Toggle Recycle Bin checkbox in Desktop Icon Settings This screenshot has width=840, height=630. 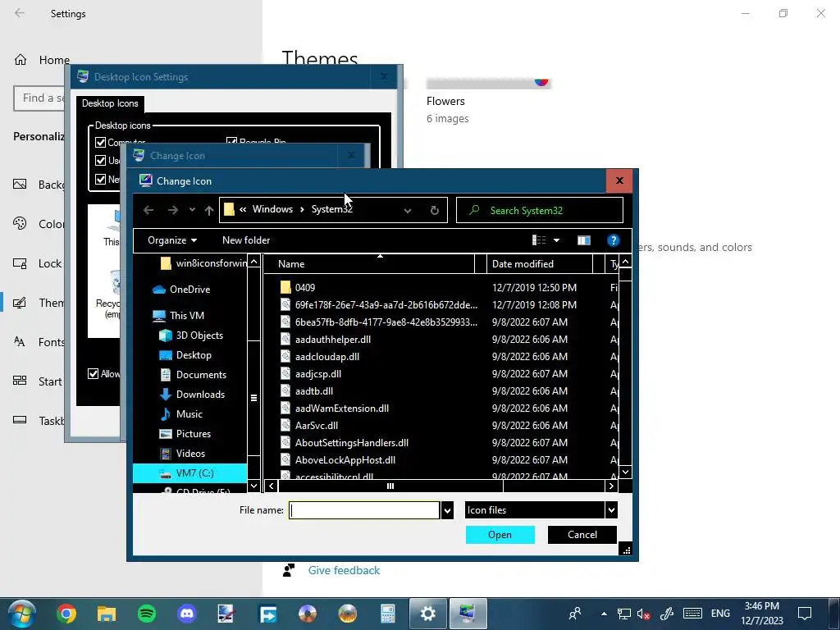[x=231, y=141]
